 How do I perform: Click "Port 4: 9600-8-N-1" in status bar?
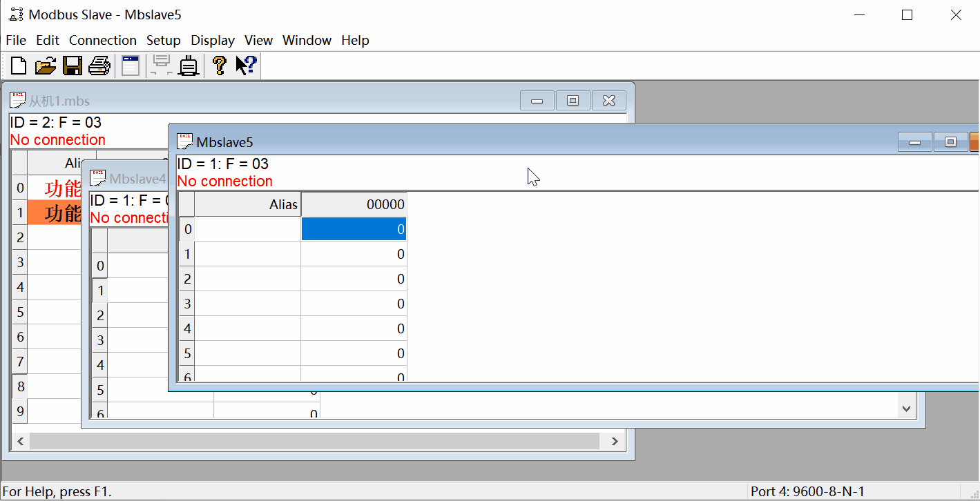tap(807, 491)
